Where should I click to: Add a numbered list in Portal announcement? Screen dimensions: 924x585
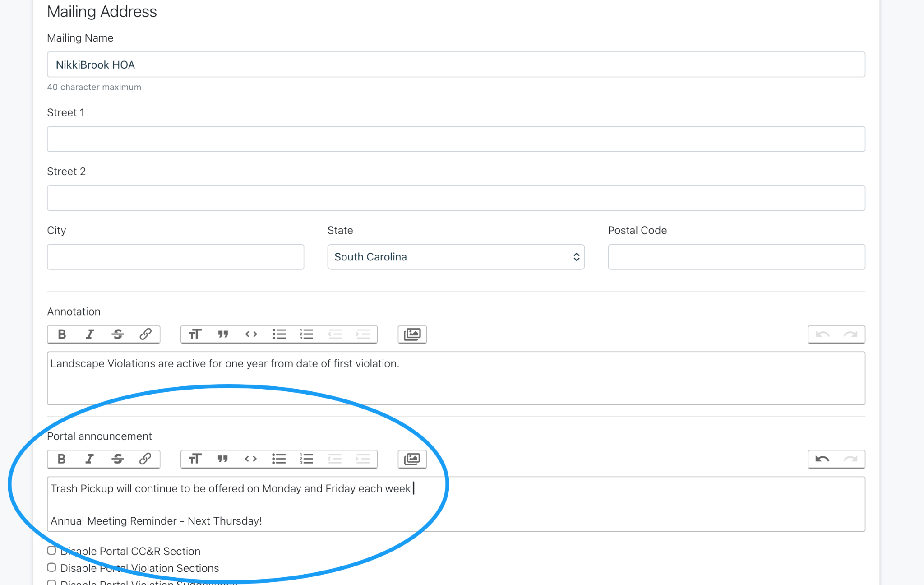[x=306, y=459]
